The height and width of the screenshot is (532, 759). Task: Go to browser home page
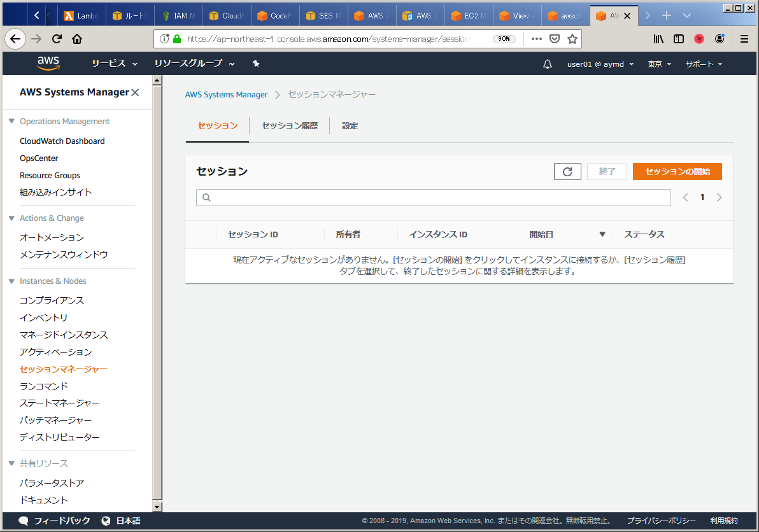click(x=77, y=39)
